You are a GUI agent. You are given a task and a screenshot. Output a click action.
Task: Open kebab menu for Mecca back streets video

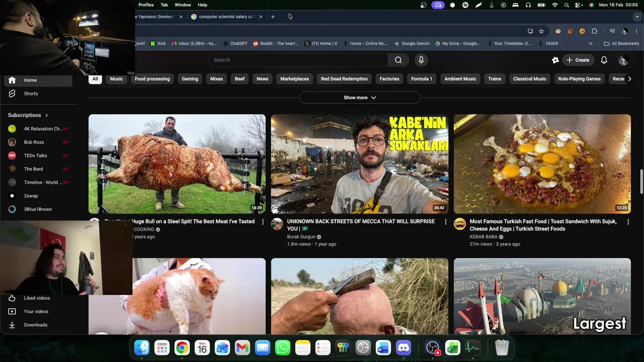point(445,222)
